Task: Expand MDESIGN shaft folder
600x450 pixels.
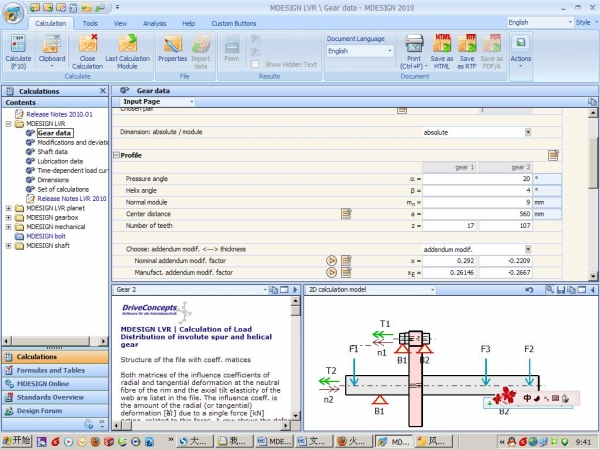Action: pos(8,246)
